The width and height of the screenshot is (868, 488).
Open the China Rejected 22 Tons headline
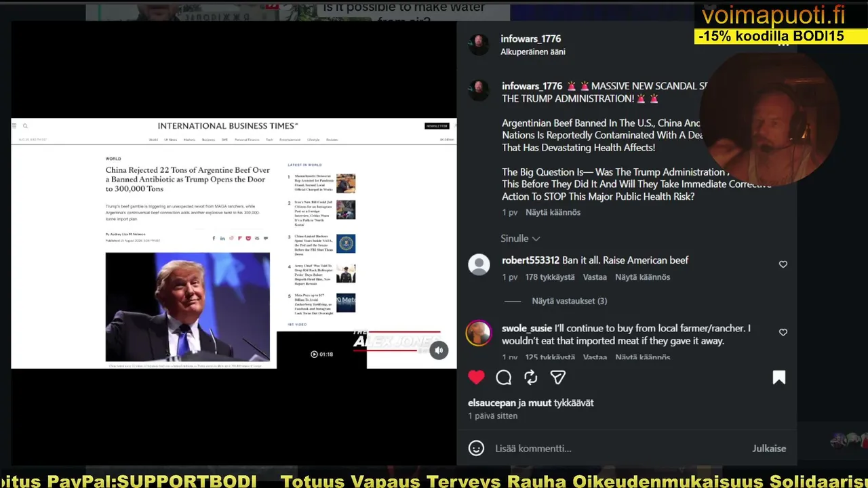[188, 179]
